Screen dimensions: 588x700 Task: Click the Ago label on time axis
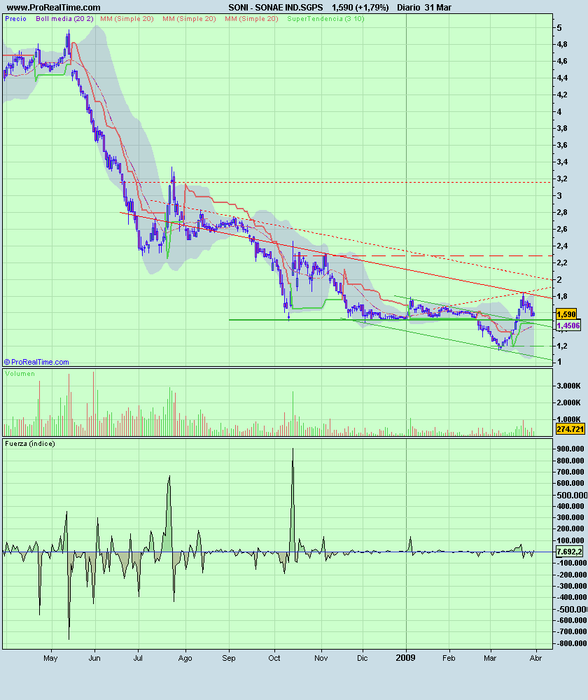pos(185,658)
